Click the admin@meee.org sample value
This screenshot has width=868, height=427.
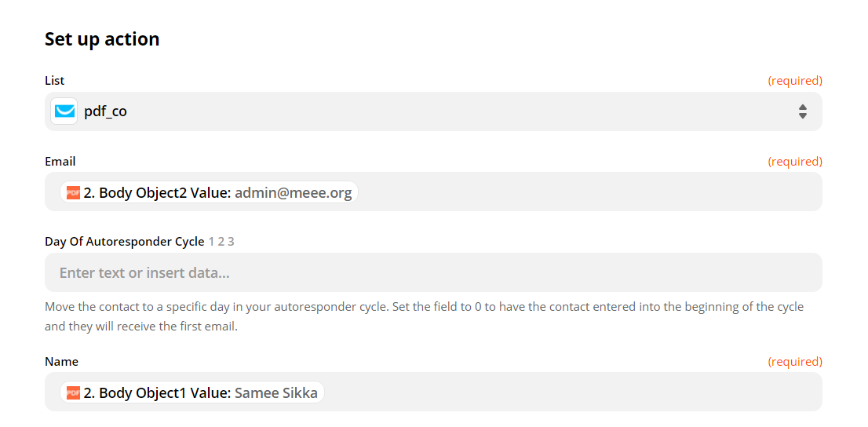point(294,193)
